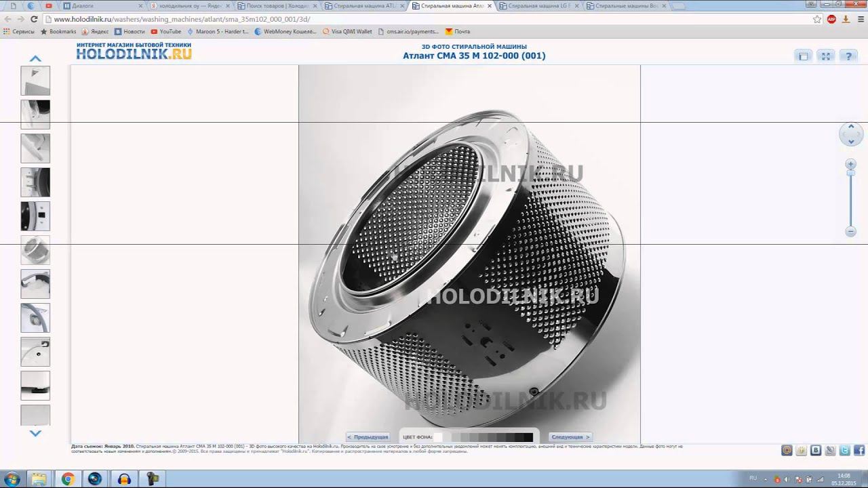The height and width of the screenshot is (488, 868).
Task: Share via Odnoklassniki icon
Action: (x=801, y=450)
